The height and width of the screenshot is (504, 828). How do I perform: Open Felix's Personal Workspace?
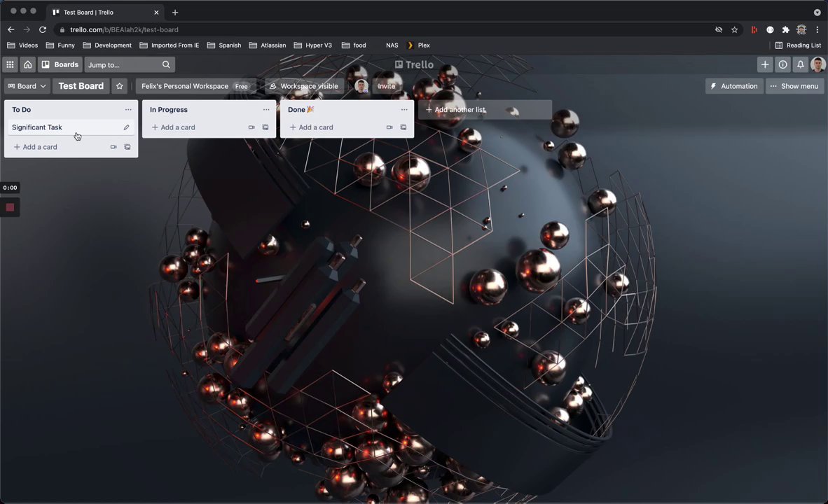(x=185, y=86)
